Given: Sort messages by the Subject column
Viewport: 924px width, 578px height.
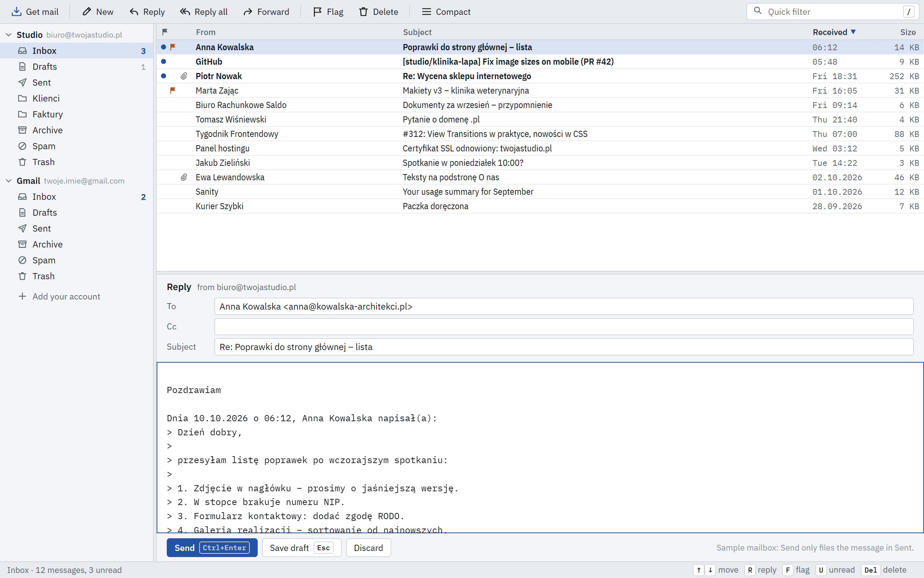Looking at the screenshot, I should [x=417, y=32].
